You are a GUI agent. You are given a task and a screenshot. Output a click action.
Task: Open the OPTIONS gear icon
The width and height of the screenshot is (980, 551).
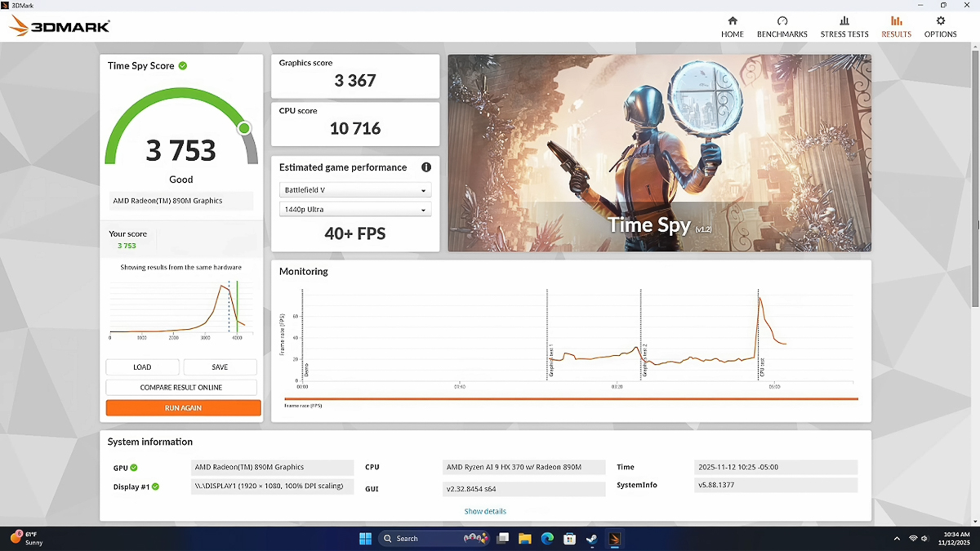click(x=940, y=21)
